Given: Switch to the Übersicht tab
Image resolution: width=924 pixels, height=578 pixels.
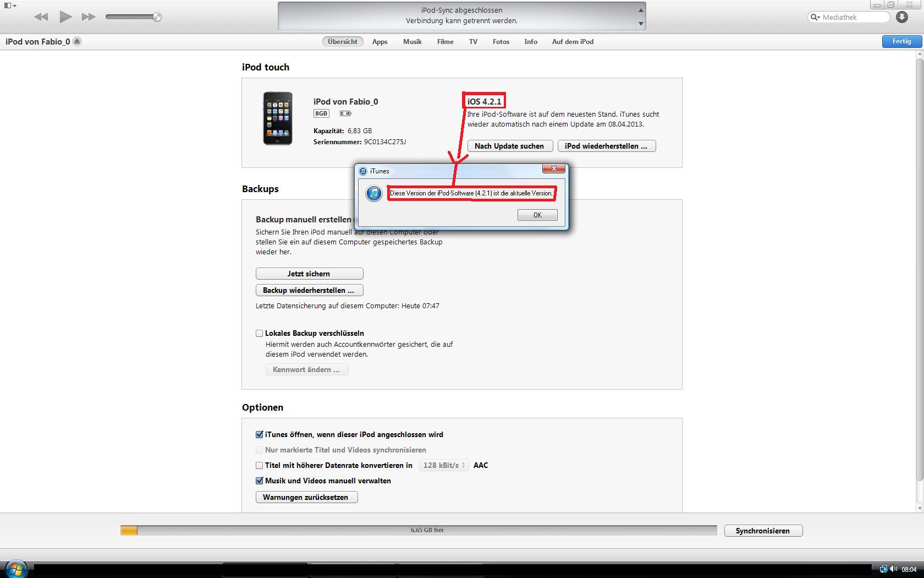Looking at the screenshot, I should coord(343,42).
